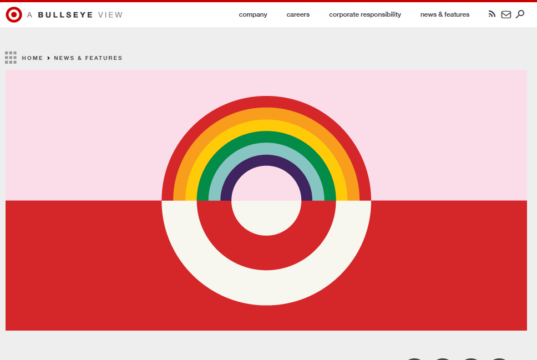
Task: Go to the Home breadcrumb
Action: 32,58
